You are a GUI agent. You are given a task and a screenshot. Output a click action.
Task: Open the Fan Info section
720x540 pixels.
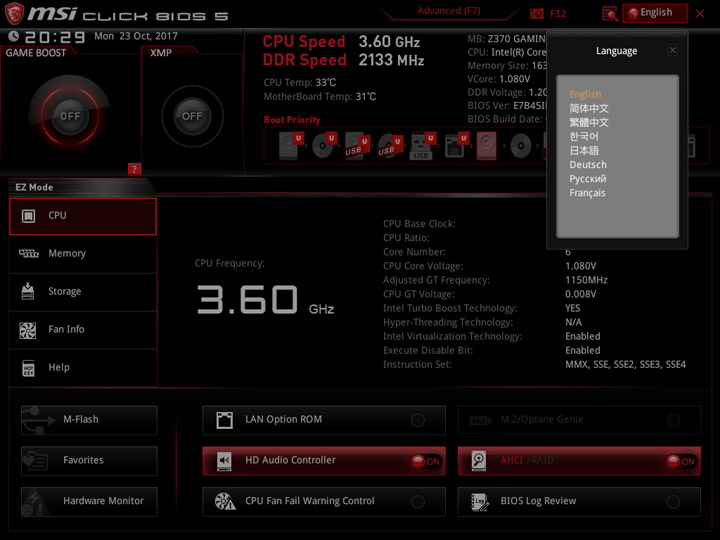coord(83,330)
